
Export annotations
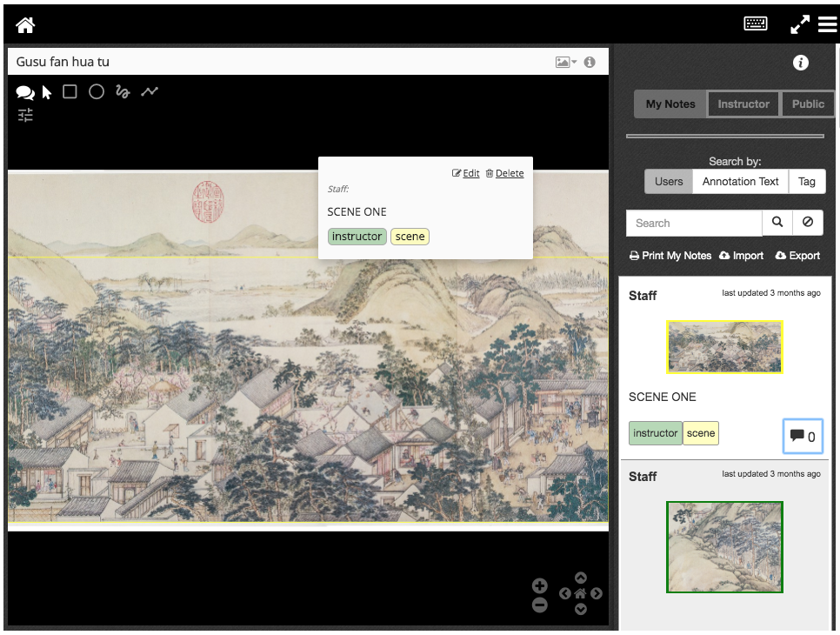click(x=797, y=256)
